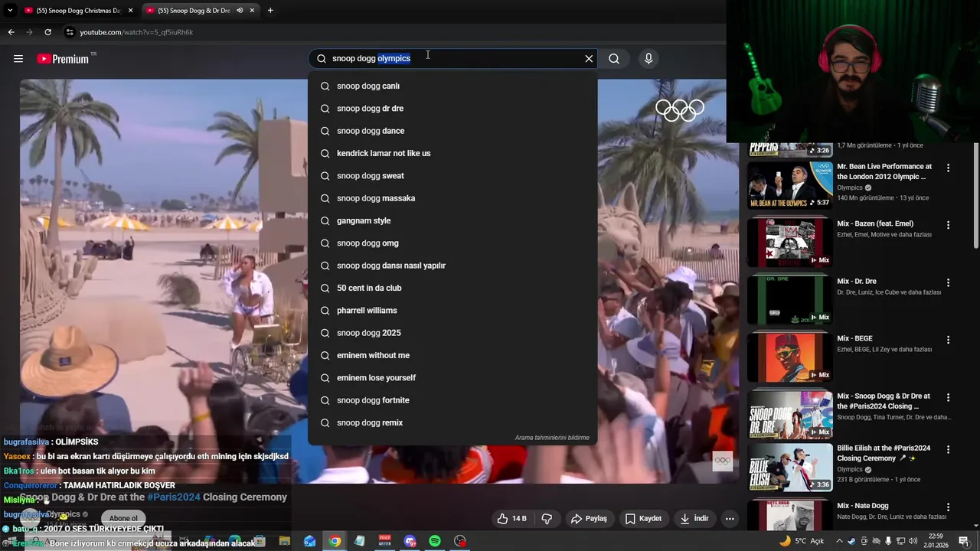The height and width of the screenshot is (551, 980).
Task: Mute the playing Snoop Dogg & Dr Dre tab
Action: click(x=240, y=11)
